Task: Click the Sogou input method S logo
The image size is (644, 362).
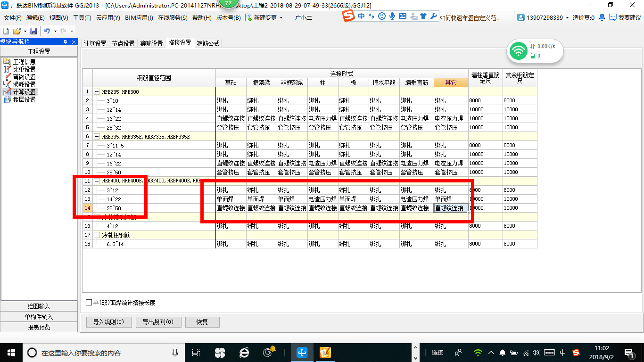Action: click(348, 16)
